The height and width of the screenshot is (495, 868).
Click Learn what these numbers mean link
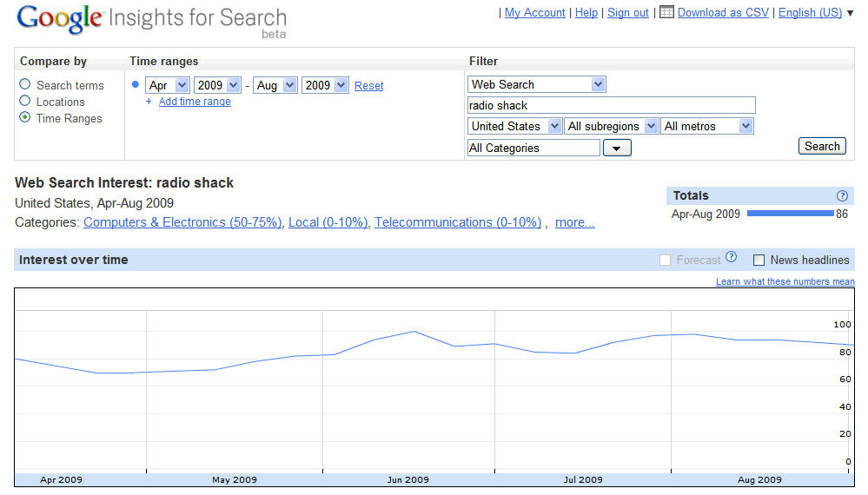pyautogui.click(x=785, y=281)
